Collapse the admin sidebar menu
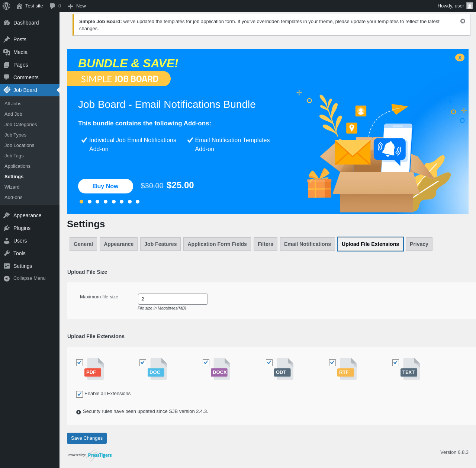Image resolution: width=476 pixels, height=468 pixels. pos(30,278)
